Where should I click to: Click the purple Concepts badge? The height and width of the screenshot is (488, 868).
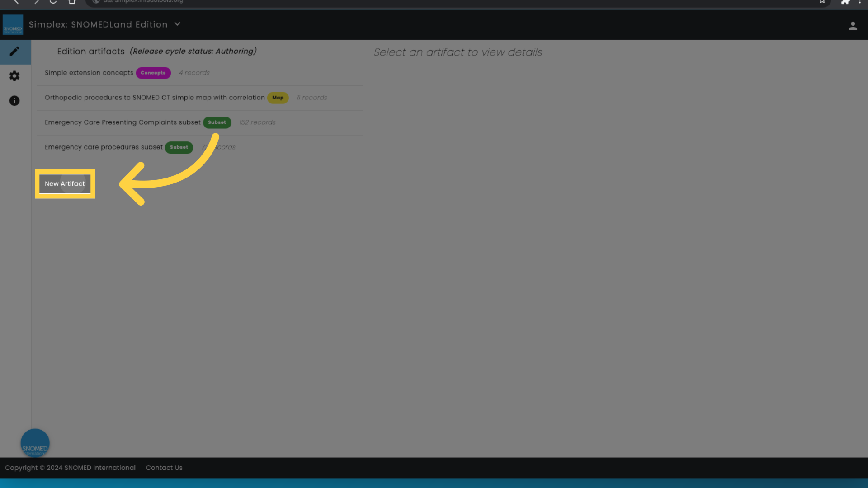(153, 73)
